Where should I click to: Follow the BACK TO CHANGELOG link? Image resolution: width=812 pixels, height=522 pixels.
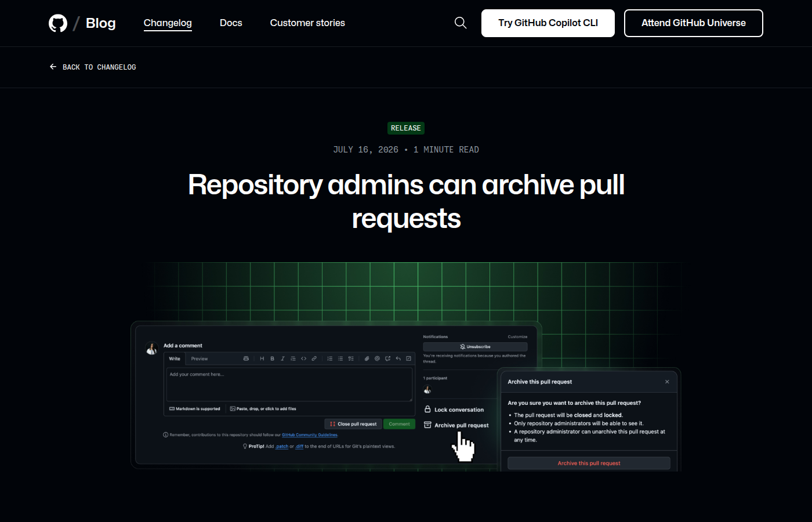[93, 67]
